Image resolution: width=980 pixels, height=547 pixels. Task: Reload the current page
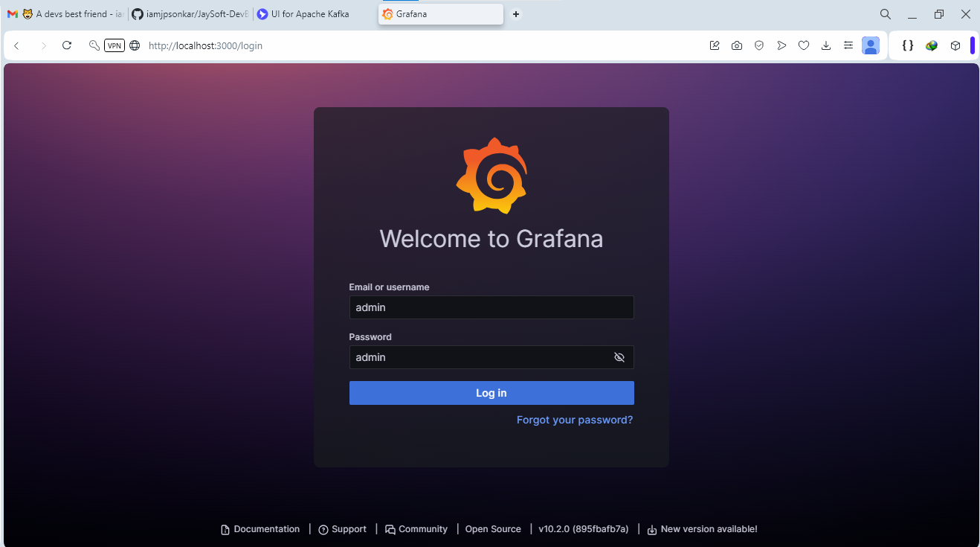tap(67, 45)
